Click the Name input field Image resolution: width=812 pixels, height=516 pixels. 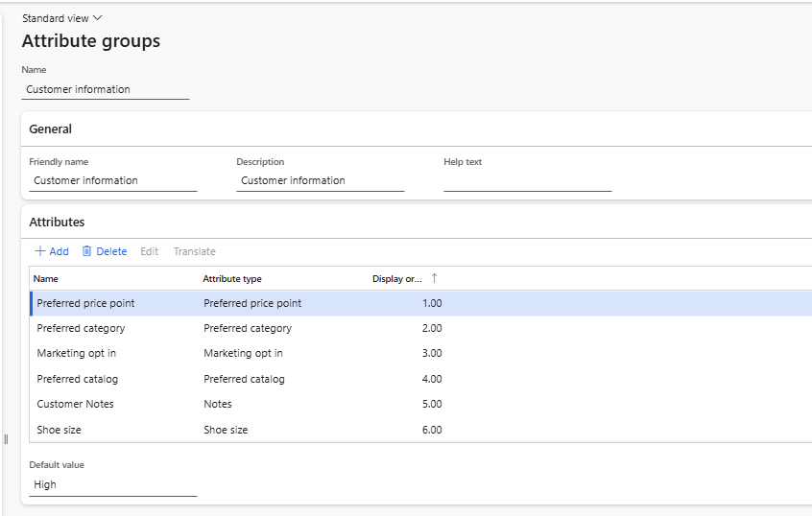point(106,89)
